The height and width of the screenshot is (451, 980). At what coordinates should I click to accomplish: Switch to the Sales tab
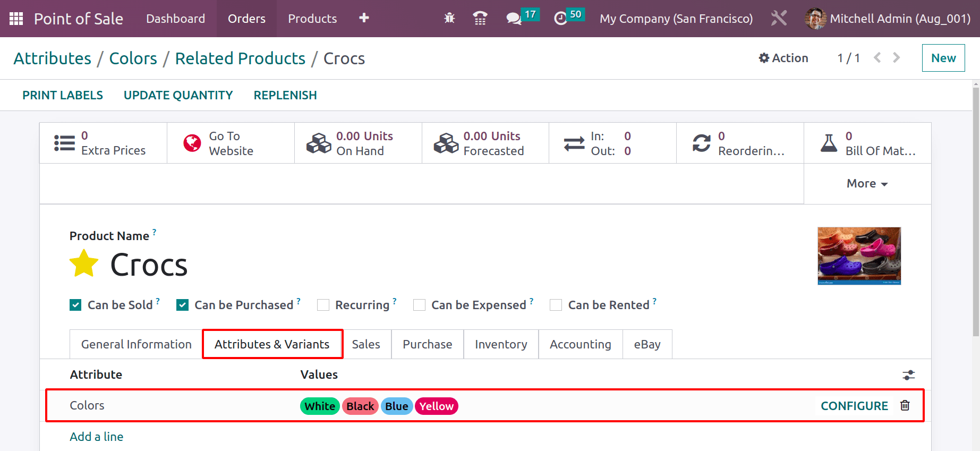click(366, 344)
